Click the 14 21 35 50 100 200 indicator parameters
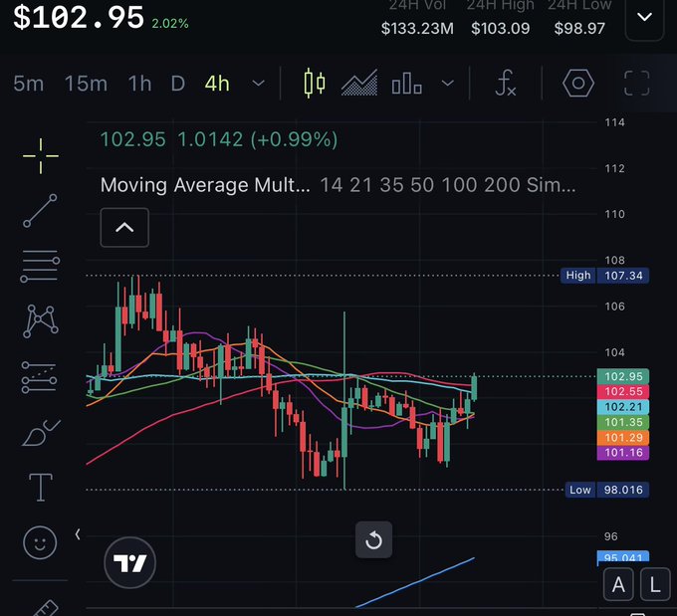Viewport: 677px width, 616px height. pos(420,185)
